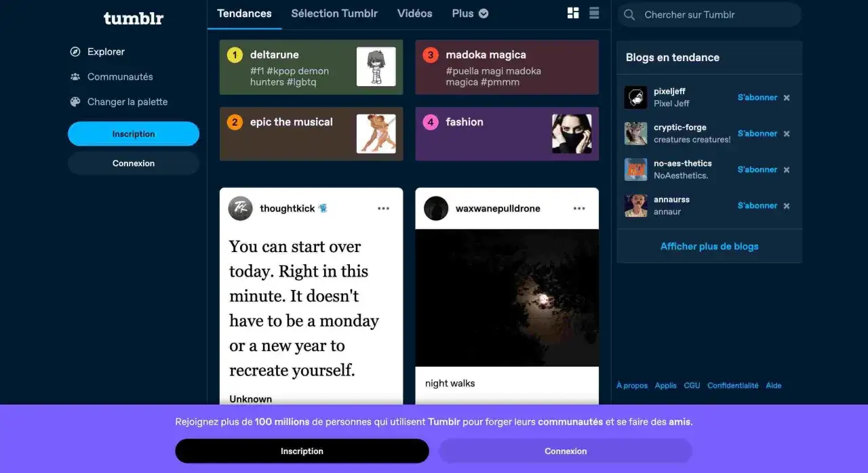Click Inscription in bottom banner

pos(302,451)
